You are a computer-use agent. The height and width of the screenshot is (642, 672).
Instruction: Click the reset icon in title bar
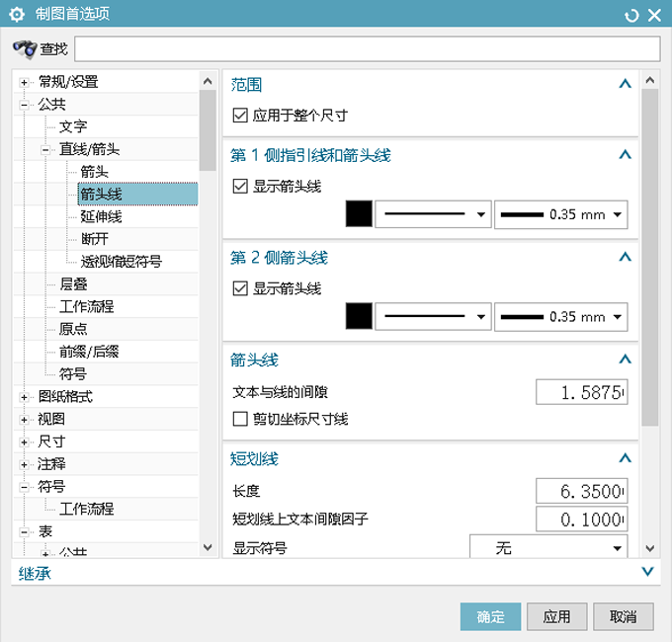[x=632, y=15]
